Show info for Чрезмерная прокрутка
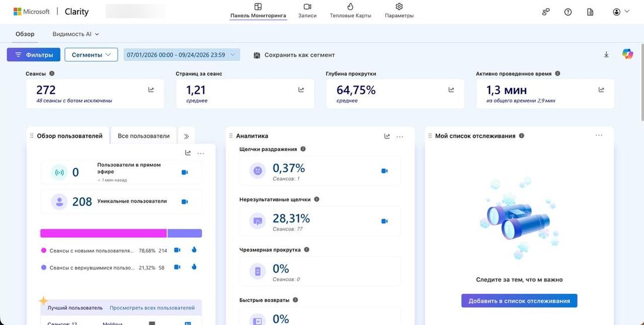 tap(306, 249)
